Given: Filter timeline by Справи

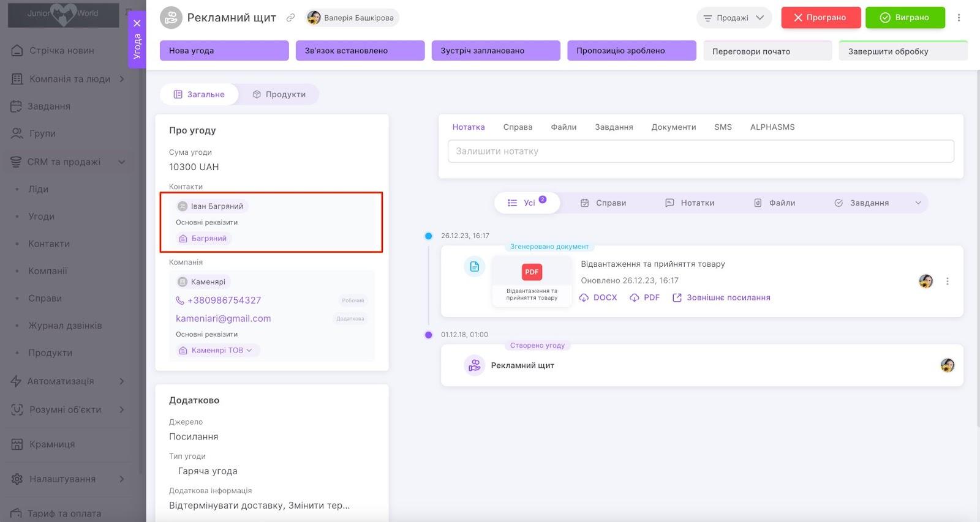Looking at the screenshot, I should (603, 203).
